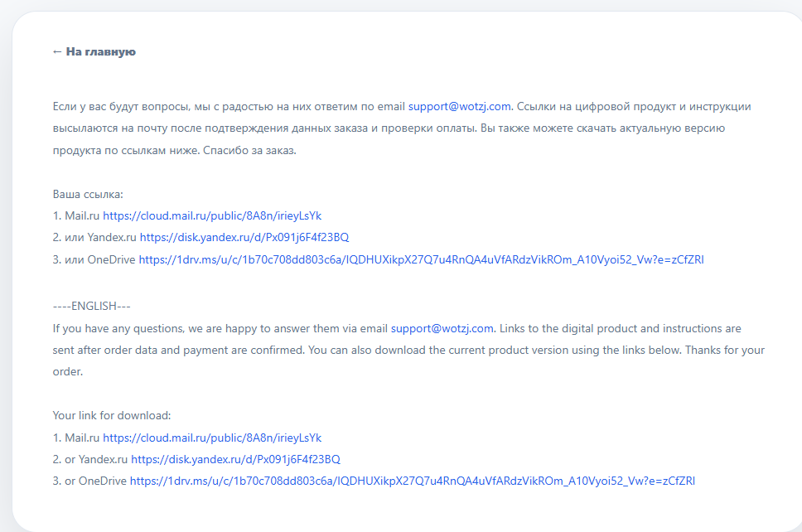This screenshot has width=802, height=532.
Task: Open OneDrive link after 'or OneDrive'
Action: pyautogui.click(x=413, y=481)
